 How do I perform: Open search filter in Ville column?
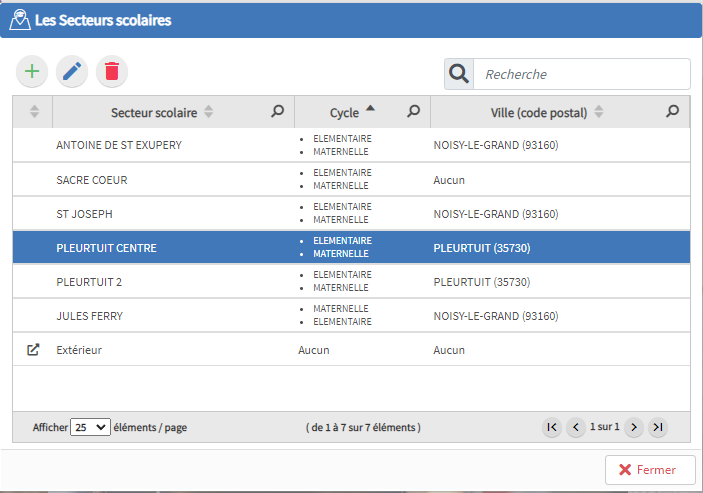(673, 112)
